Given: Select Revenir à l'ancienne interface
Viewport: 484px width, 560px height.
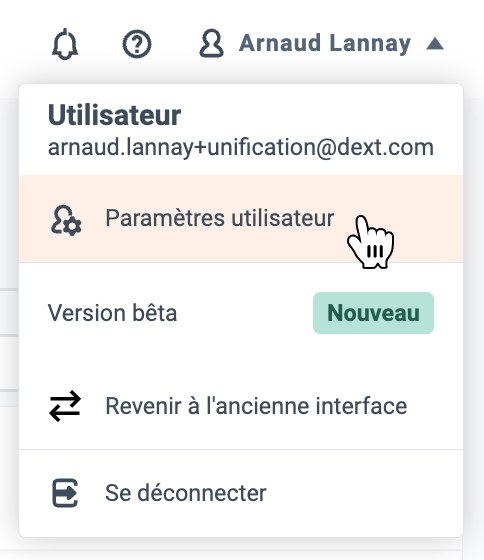Looking at the screenshot, I should [241, 406].
